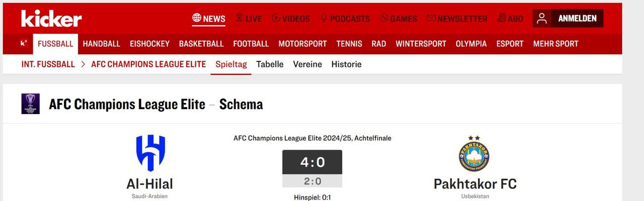Click the AFC Champions League Elite logo
Screen dimensions: 644x201
click(x=30, y=104)
